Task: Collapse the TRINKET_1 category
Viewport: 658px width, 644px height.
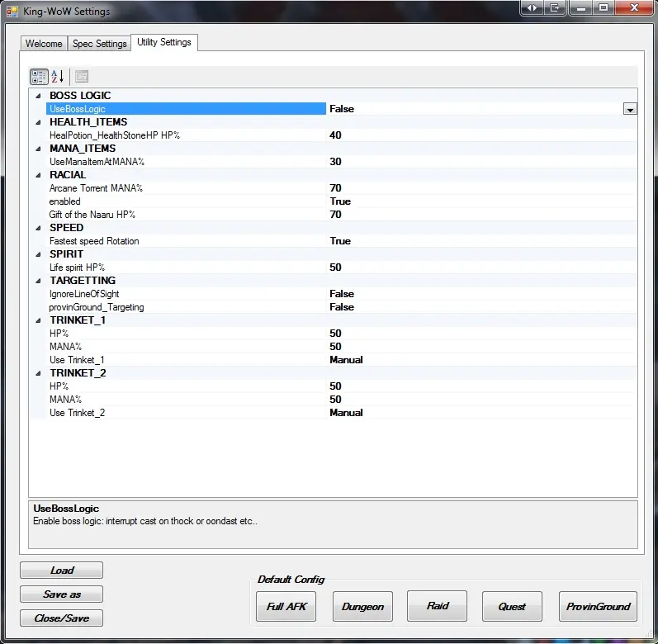Action: tap(38, 320)
